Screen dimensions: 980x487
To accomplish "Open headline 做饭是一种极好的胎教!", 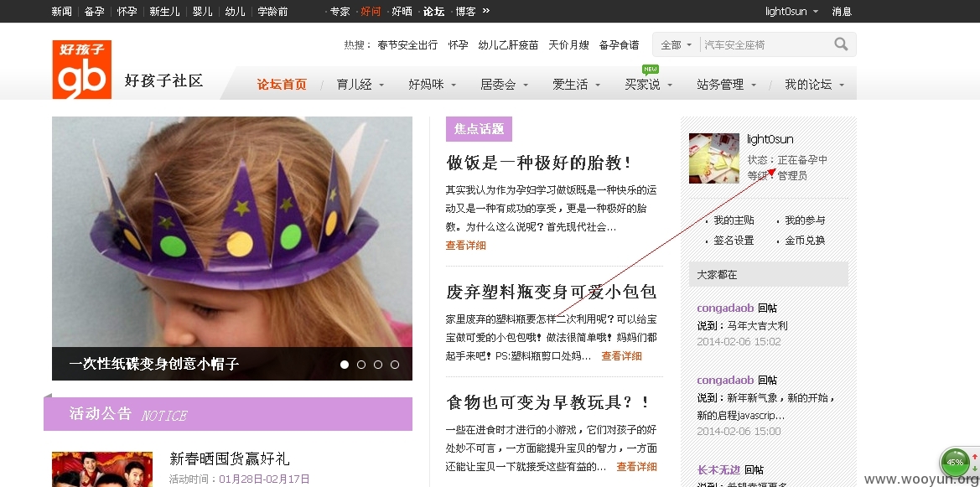I will [x=539, y=163].
